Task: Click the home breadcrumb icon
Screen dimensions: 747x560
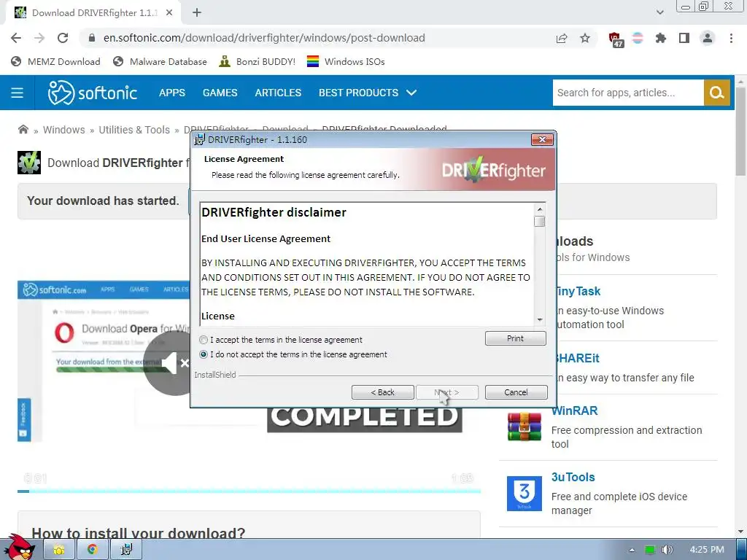Action: (x=23, y=130)
